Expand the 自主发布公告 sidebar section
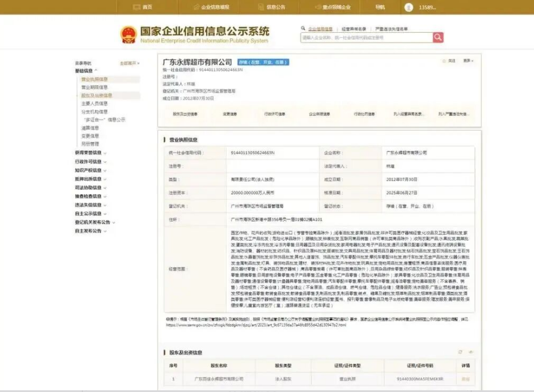This screenshot has height=392, width=534. point(91,231)
